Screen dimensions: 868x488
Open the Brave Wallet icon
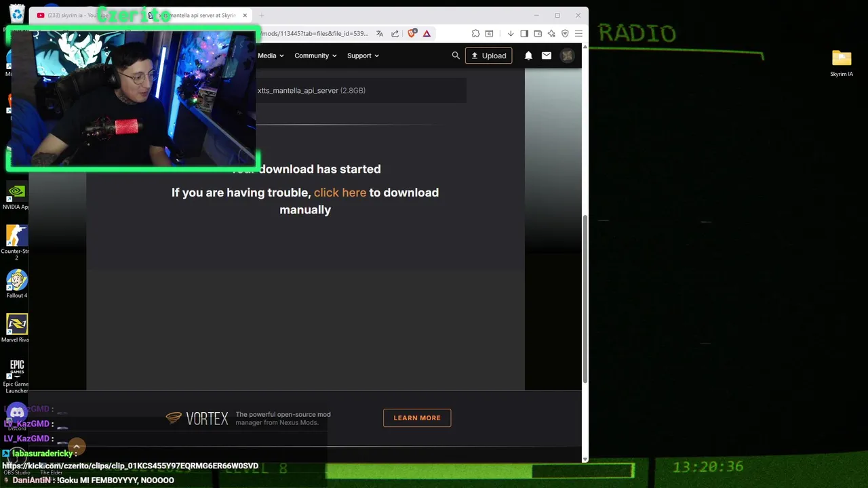point(538,33)
